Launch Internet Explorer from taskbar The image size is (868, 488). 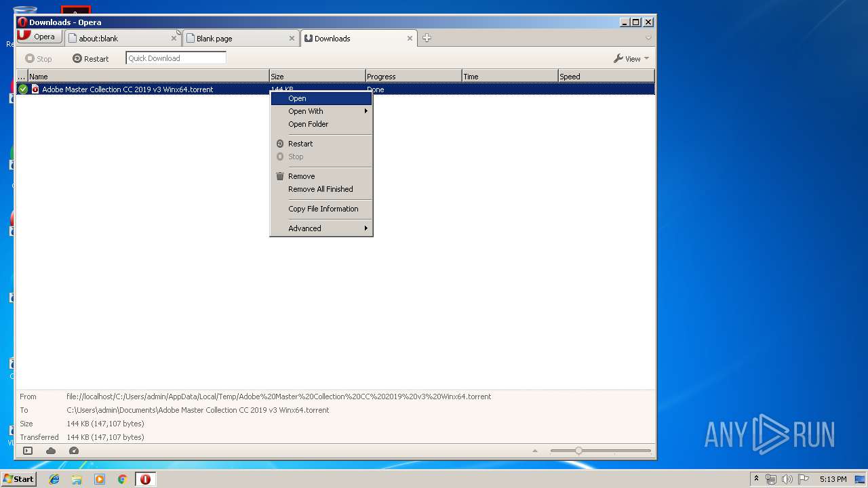54,479
